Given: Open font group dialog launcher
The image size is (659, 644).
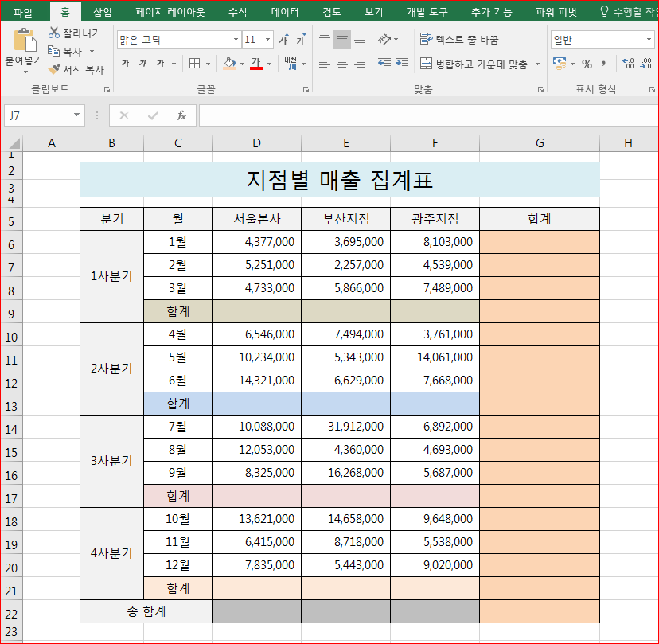Looking at the screenshot, I should [x=306, y=89].
